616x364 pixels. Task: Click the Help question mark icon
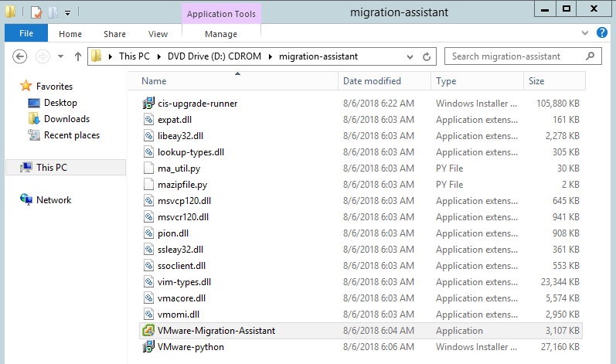point(603,32)
